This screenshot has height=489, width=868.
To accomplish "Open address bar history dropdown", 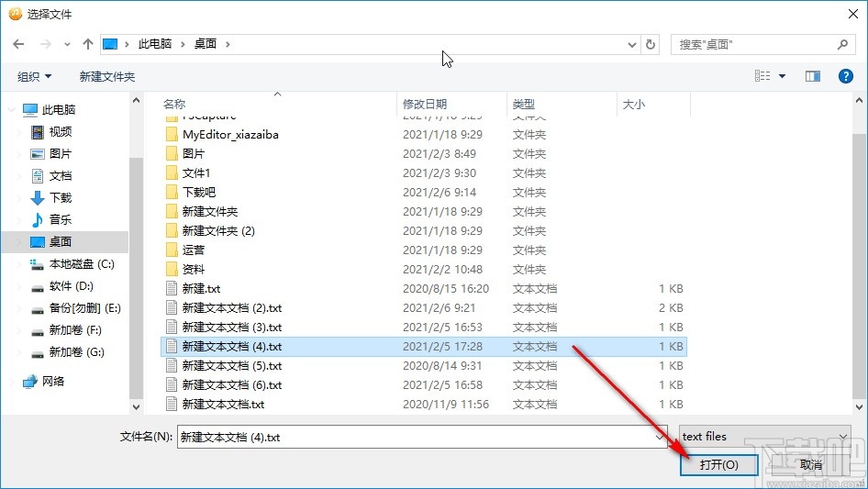I will click(x=631, y=44).
